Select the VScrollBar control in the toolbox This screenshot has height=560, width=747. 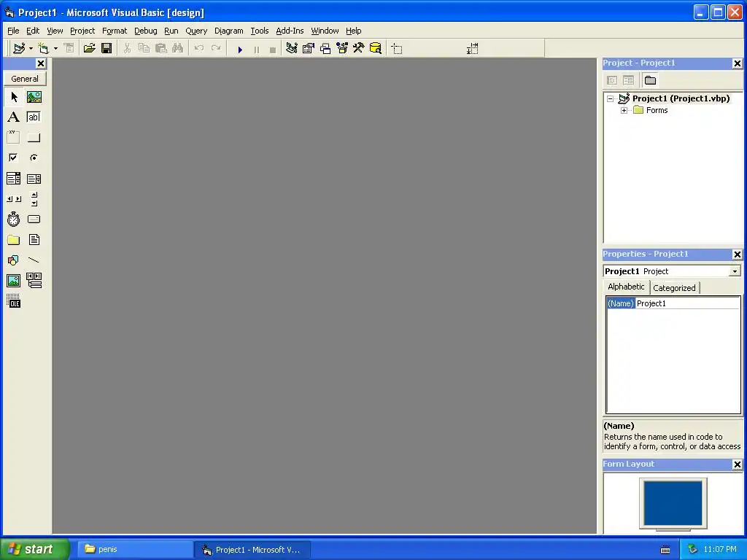coord(34,199)
